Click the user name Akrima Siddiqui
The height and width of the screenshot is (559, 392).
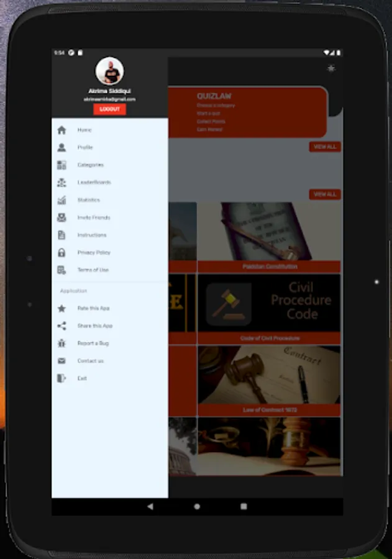[x=109, y=91]
